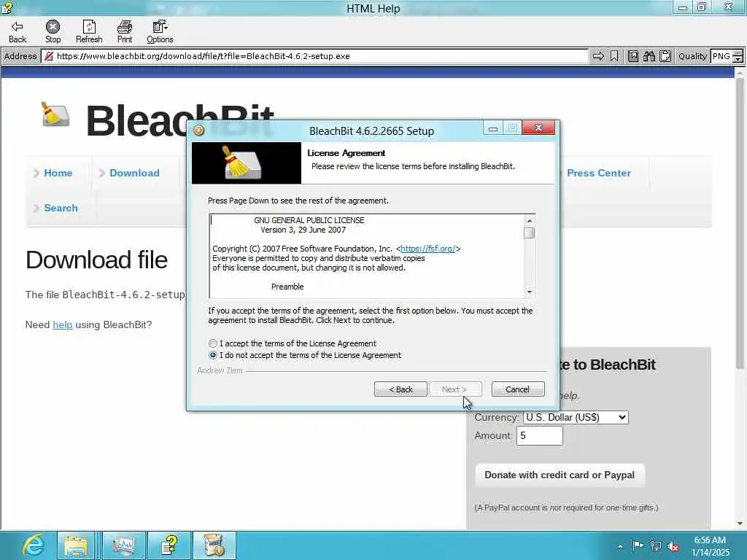Follow the help link under Download file
The height and width of the screenshot is (560, 747).
click(x=63, y=324)
